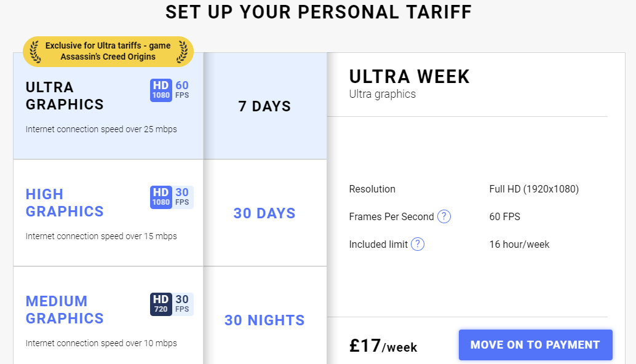Click the HD 720 badge on Medium Graphics
Viewport: 636px width, 364px height.
[x=161, y=304]
